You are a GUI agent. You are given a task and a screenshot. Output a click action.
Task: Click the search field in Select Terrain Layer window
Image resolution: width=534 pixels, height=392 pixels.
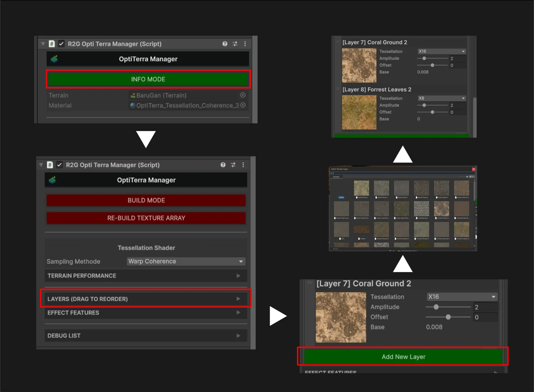coord(403,173)
